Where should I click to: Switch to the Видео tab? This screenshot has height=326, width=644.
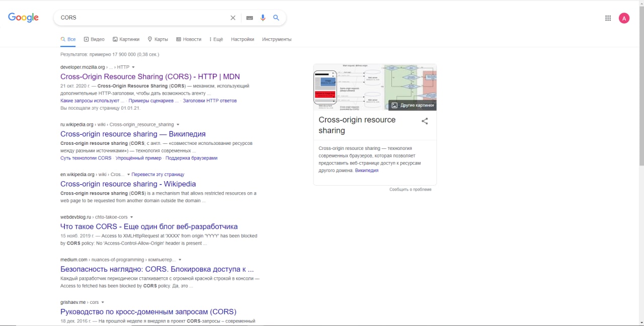(x=94, y=39)
